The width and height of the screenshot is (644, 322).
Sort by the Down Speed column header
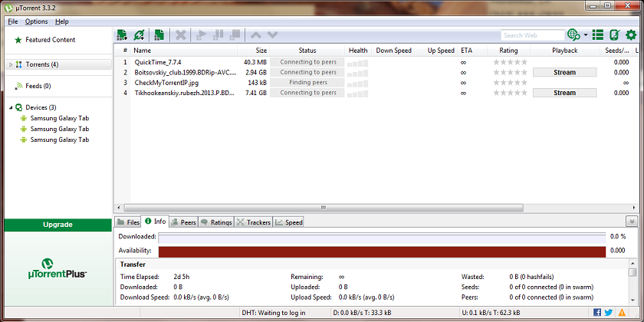(x=393, y=51)
